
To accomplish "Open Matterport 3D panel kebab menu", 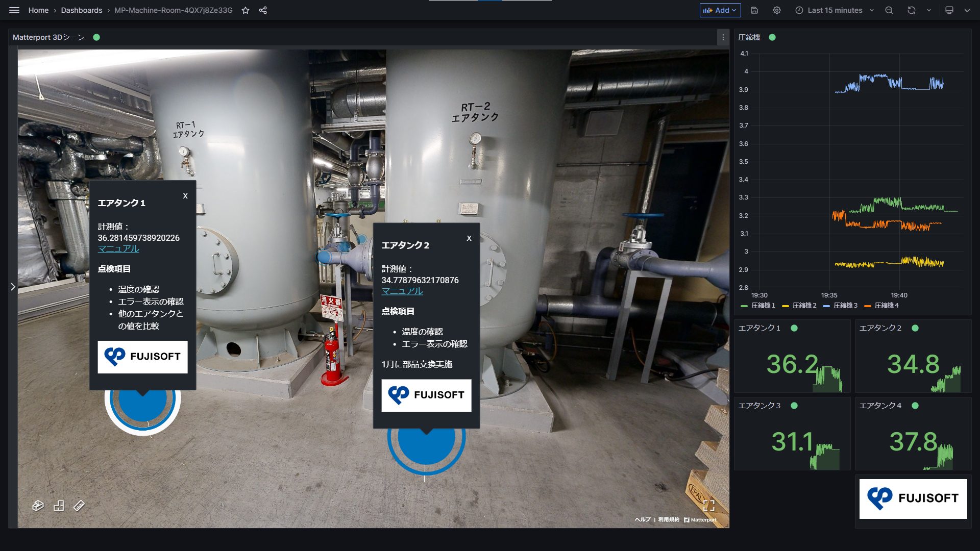I will [x=723, y=37].
